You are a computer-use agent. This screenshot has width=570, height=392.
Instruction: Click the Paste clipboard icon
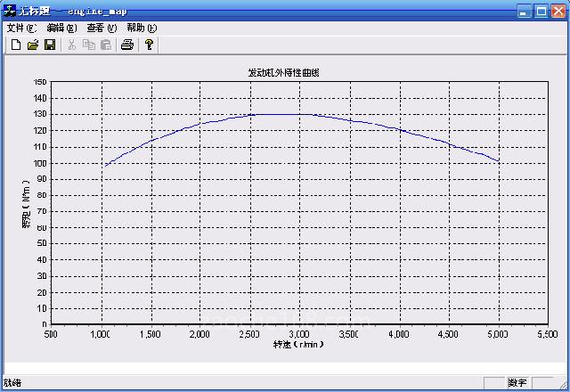(106, 45)
